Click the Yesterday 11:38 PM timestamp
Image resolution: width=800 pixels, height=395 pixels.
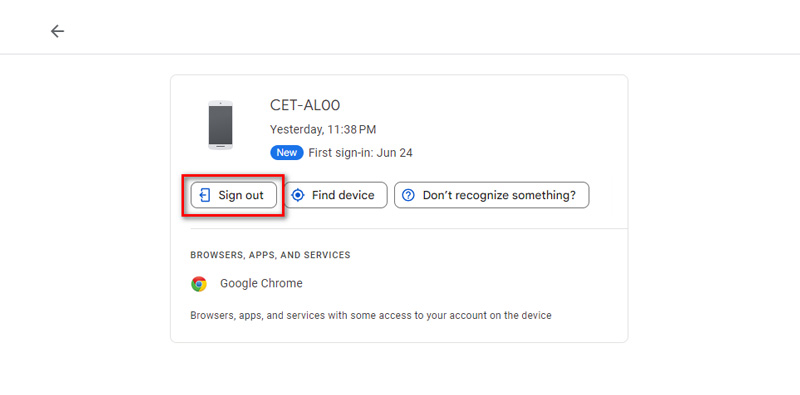(323, 130)
